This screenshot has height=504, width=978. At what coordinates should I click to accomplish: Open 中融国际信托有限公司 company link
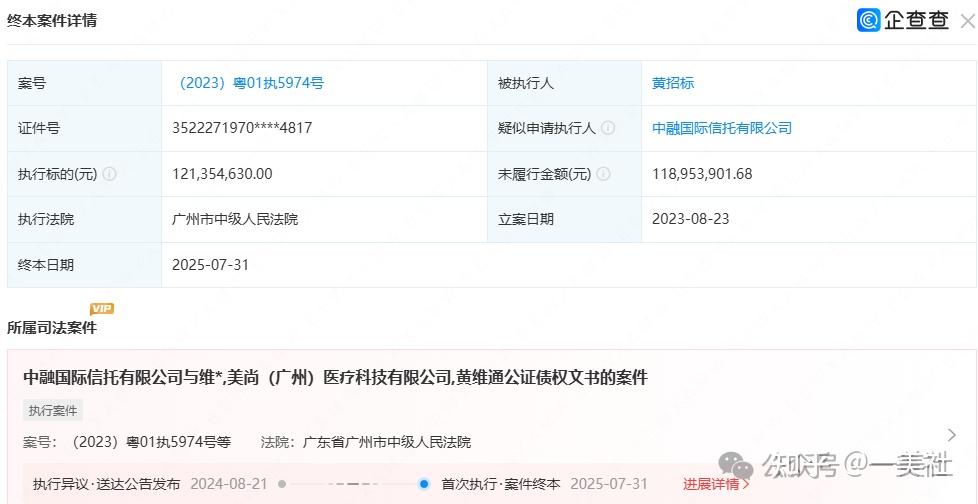722,128
